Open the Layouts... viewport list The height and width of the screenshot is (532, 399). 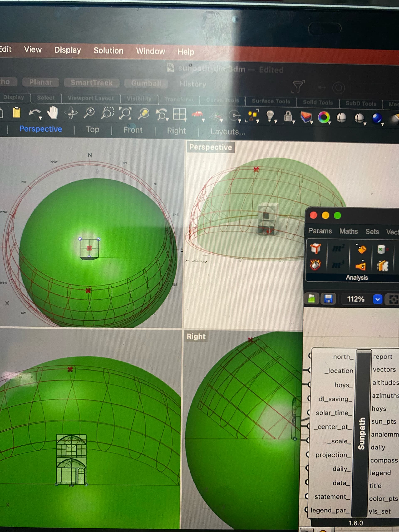(x=228, y=132)
